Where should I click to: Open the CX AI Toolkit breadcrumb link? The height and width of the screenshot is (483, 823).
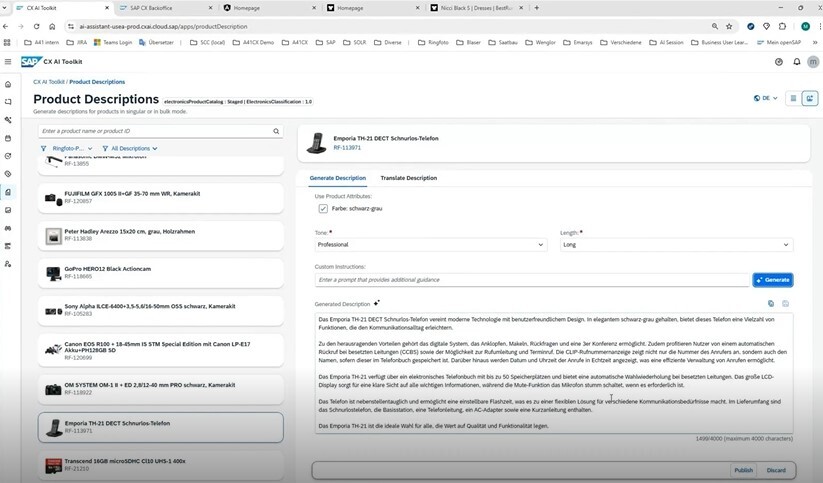coord(49,82)
